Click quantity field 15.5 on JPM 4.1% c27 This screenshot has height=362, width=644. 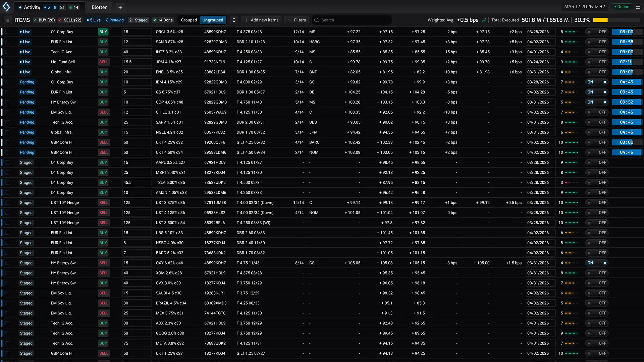pyautogui.click(x=137, y=62)
